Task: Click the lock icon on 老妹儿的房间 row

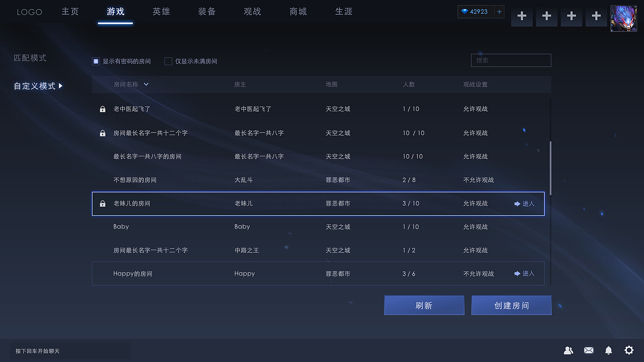Action: tap(103, 204)
